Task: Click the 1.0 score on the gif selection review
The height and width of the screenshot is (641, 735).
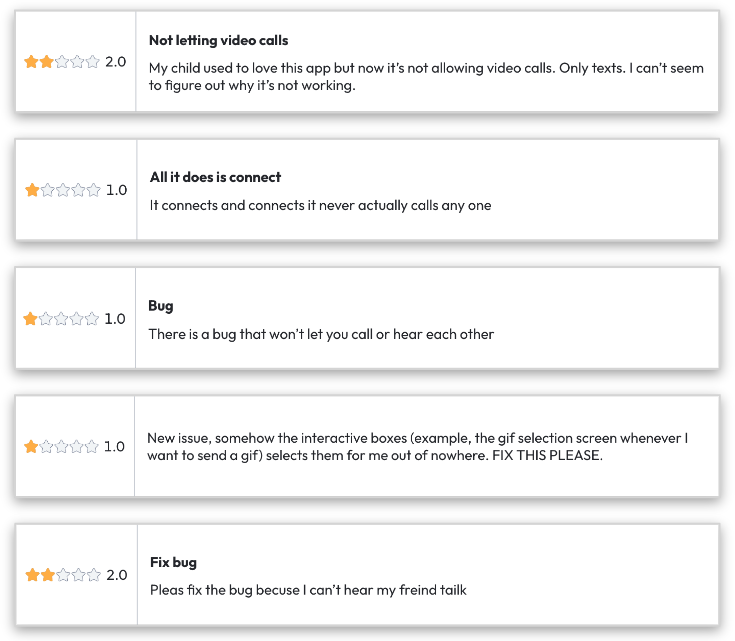Action: (114, 446)
